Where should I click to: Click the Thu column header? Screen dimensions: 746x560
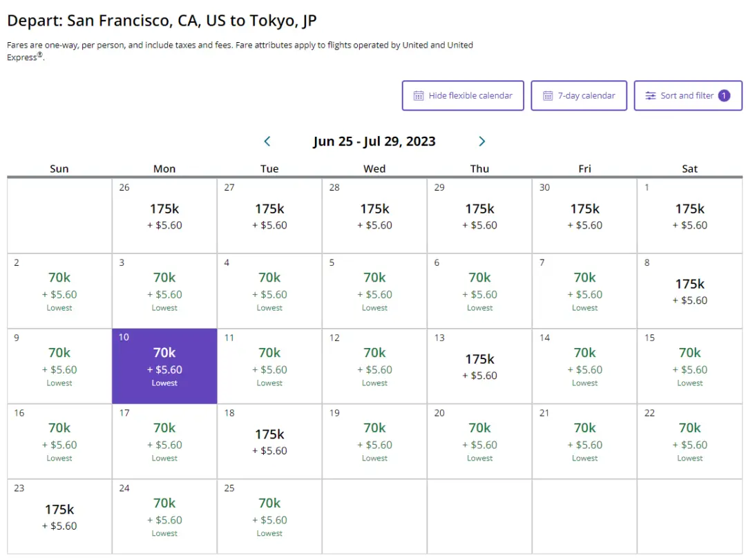pos(479,168)
